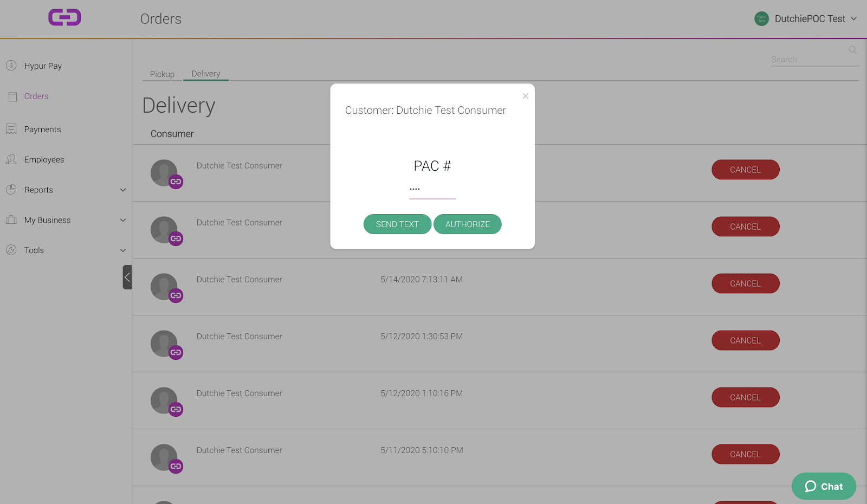This screenshot has width=867, height=504.
Task: Click the SEND TEXT button
Action: click(x=397, y=224)
